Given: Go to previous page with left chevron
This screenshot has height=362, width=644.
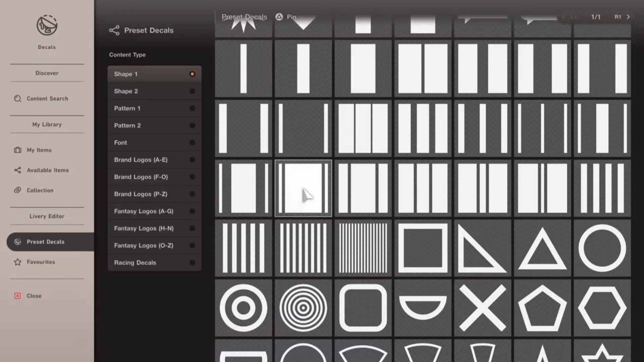Looking at the screenshot, I should click(563, 17).
